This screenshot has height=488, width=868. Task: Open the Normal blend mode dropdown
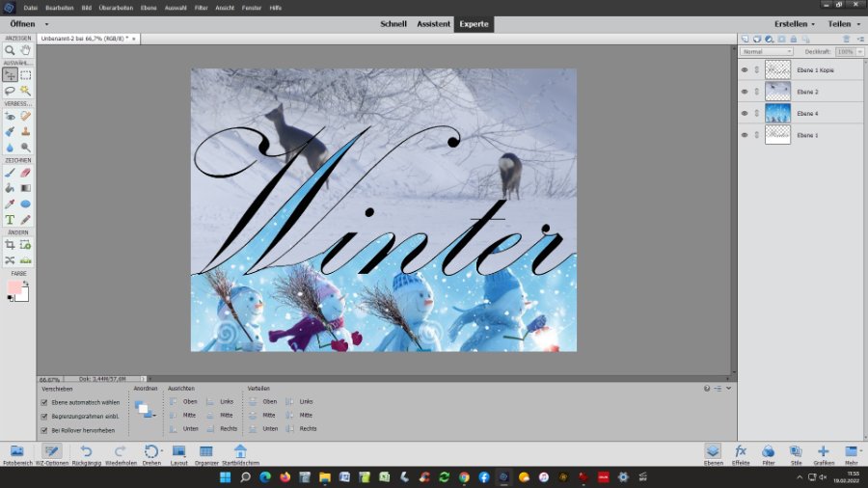coord(767,51)
